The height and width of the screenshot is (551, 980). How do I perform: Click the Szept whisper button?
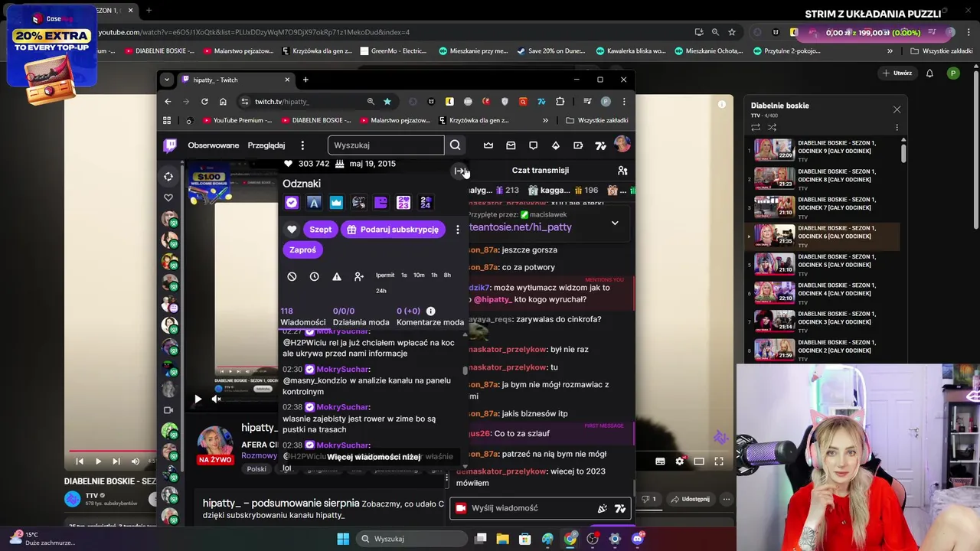(x=320, y=230)
